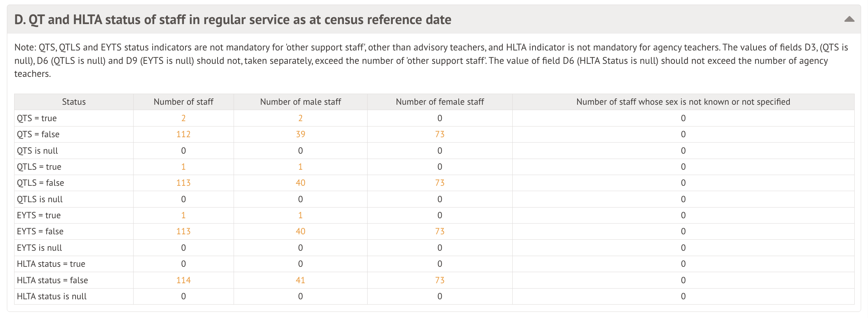Image resolution: width=868 pixels, height=318 pixels.
Task: Click QTLS = true male staff link
Action: pyautogui.click(x=300, y=167)
